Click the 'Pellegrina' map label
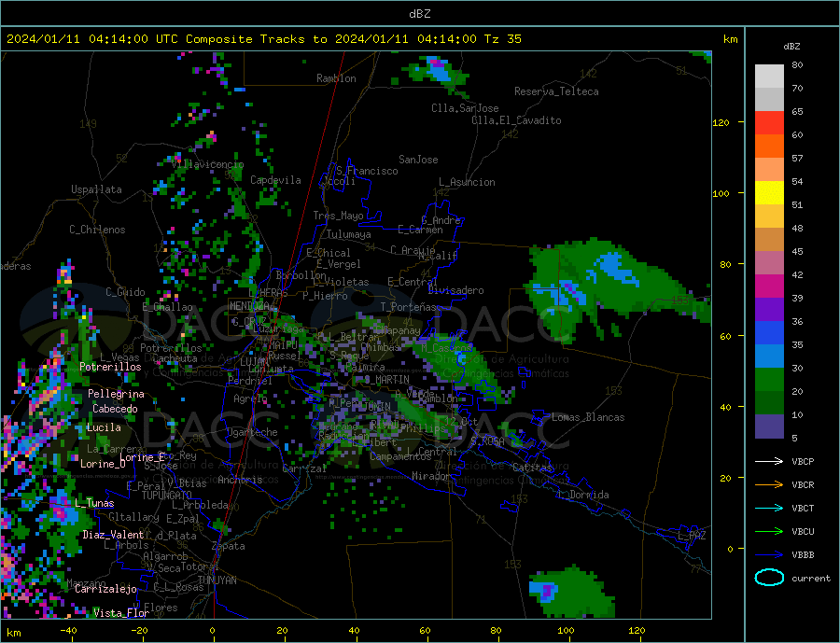The height and width of the screenshot is (643, 840). 116,394
